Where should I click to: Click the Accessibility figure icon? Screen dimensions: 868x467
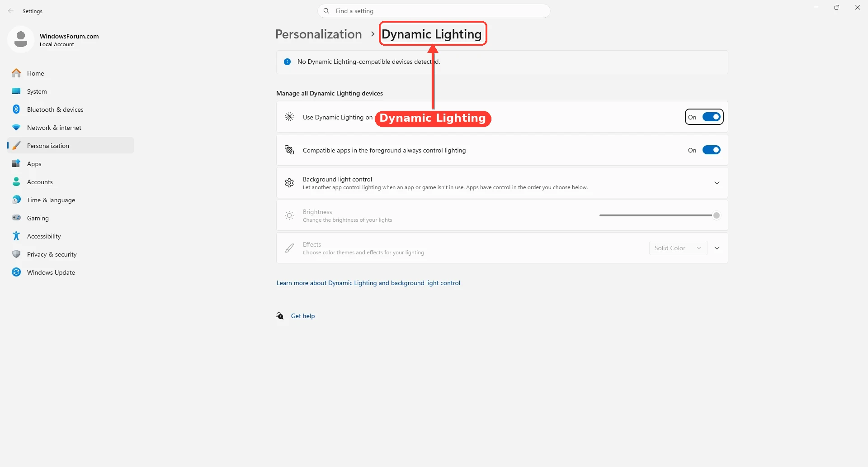(16, 236)
